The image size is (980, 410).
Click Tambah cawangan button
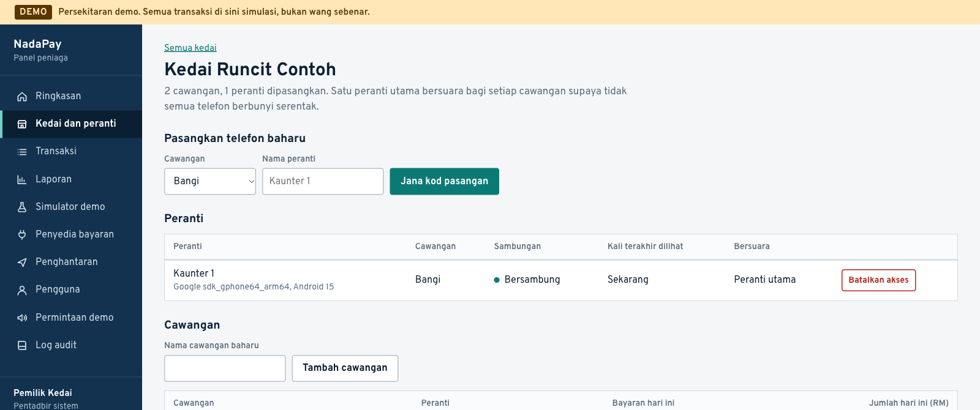click(345, 368)
